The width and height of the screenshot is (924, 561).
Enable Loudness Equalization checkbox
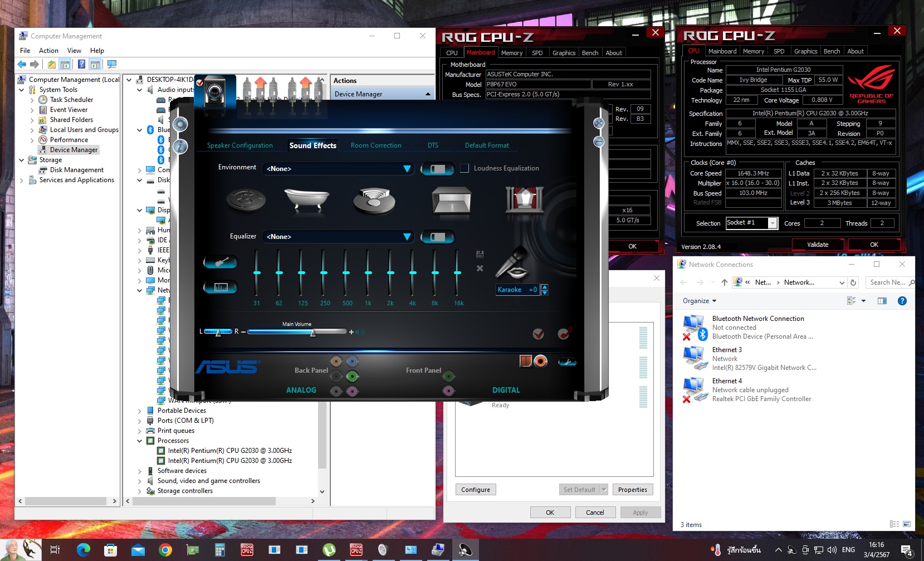[465, 168]
